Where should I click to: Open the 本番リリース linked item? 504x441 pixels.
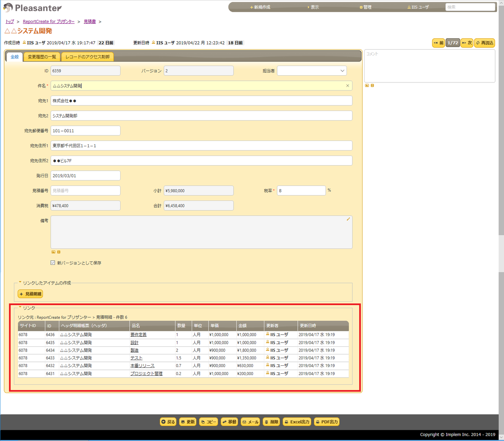click(142, 366)
